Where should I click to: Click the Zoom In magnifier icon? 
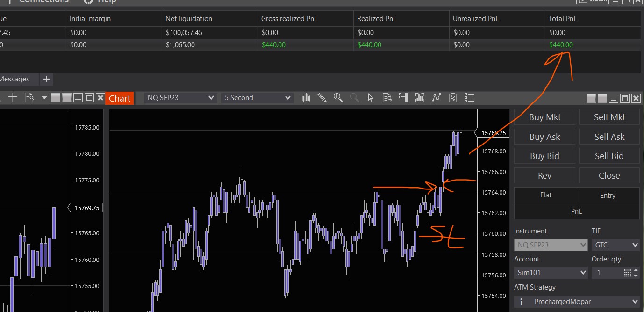[338, 98]
